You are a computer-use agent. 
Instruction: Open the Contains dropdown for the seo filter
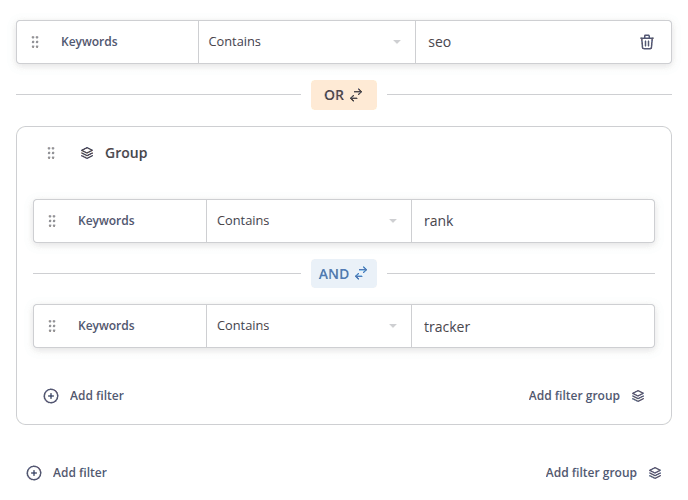(x=307, y=42)
